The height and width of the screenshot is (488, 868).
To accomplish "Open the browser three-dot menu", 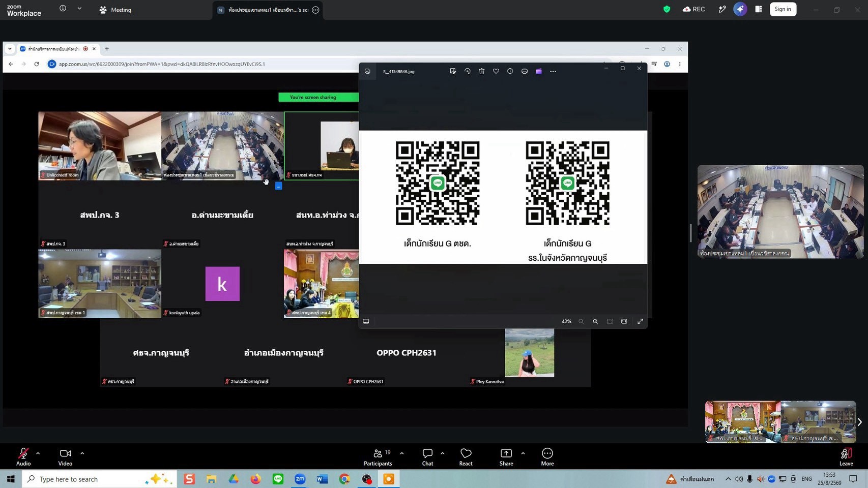I will (x=680, y=64).
